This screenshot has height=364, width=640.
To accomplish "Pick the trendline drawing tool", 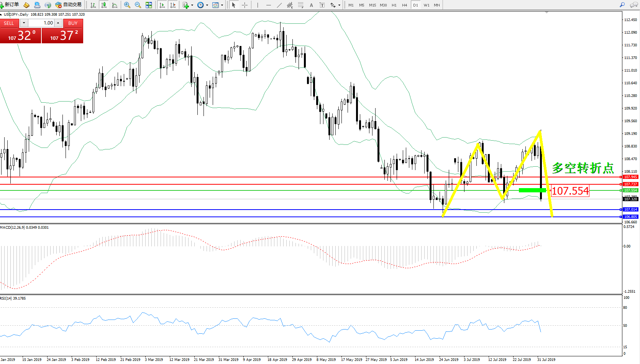I will click(x=279, y=5).
